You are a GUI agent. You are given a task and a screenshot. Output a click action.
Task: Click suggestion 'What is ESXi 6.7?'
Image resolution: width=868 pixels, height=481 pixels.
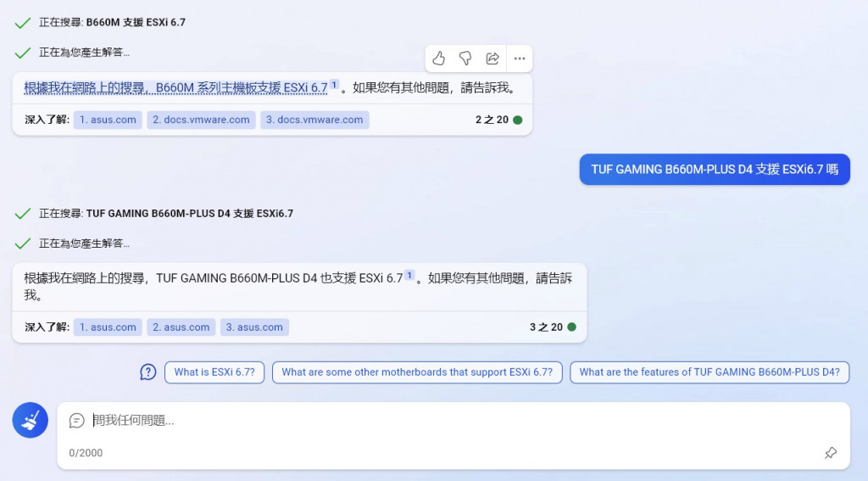214,372
